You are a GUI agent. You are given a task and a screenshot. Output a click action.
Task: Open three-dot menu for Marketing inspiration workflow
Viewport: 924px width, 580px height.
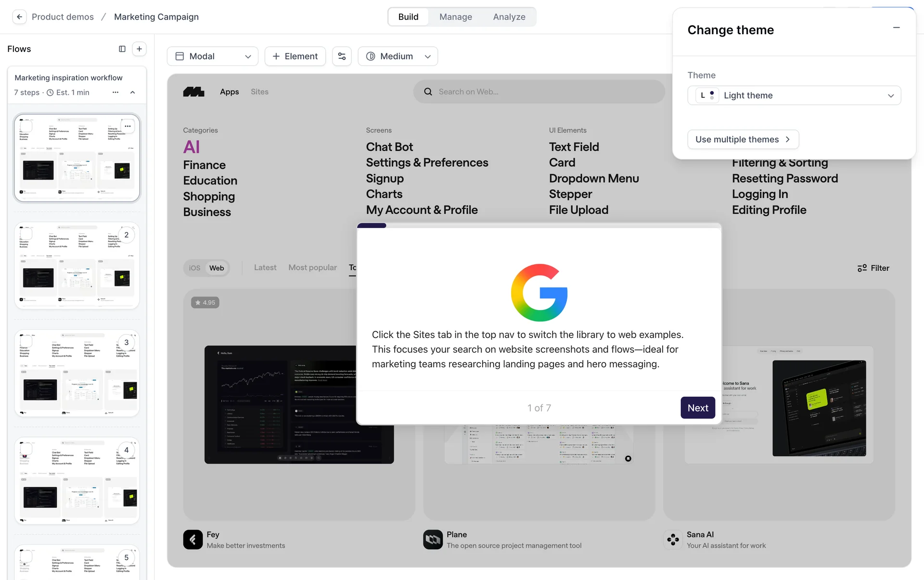tap(115, 92)
